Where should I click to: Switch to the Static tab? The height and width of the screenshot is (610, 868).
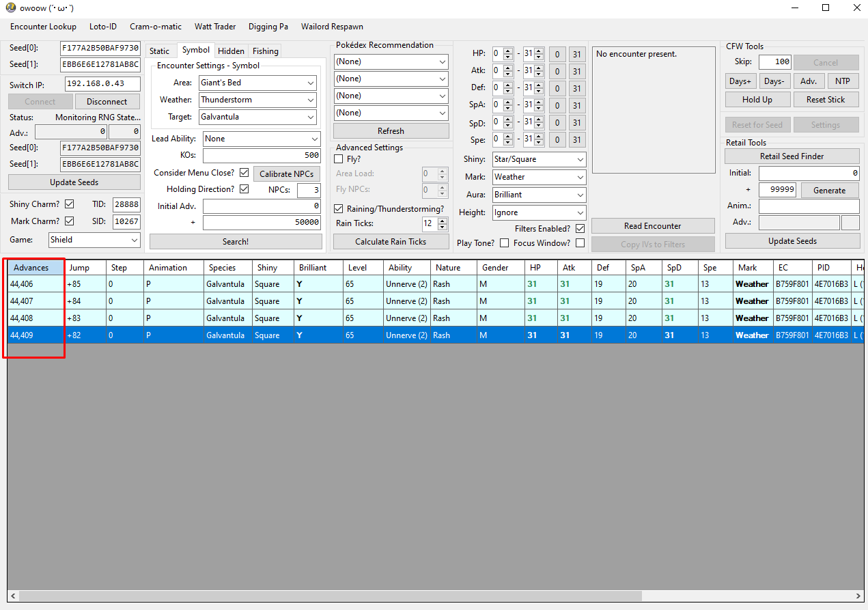159,51
